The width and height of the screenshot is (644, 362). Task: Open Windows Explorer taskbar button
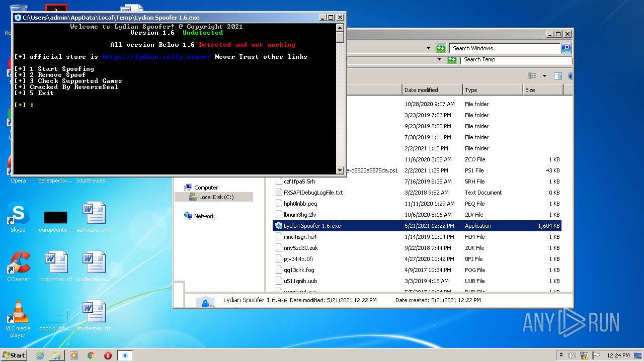(x=57, y=355)
